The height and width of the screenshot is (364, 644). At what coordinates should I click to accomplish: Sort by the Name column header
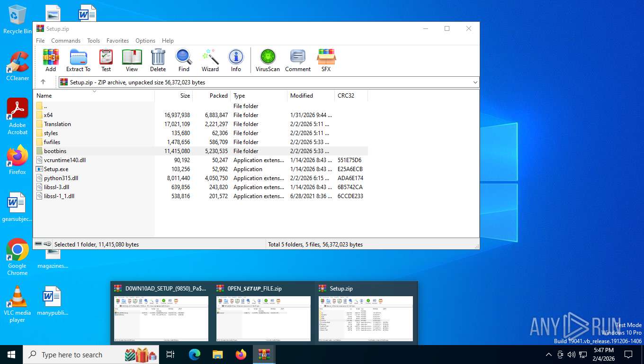pyautogui.click(x=94, y=96)
